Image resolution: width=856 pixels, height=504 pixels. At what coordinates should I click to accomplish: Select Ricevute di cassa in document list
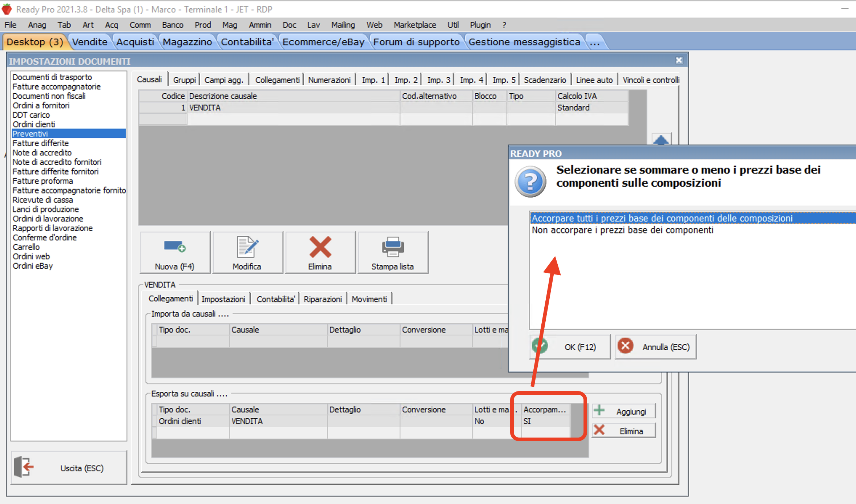coord(69,200)
